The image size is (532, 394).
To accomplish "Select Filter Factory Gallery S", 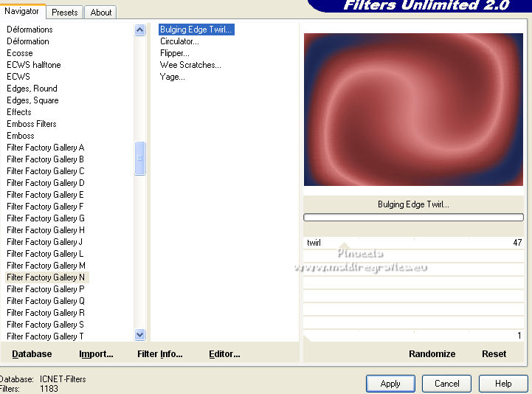I will (45, 325).
